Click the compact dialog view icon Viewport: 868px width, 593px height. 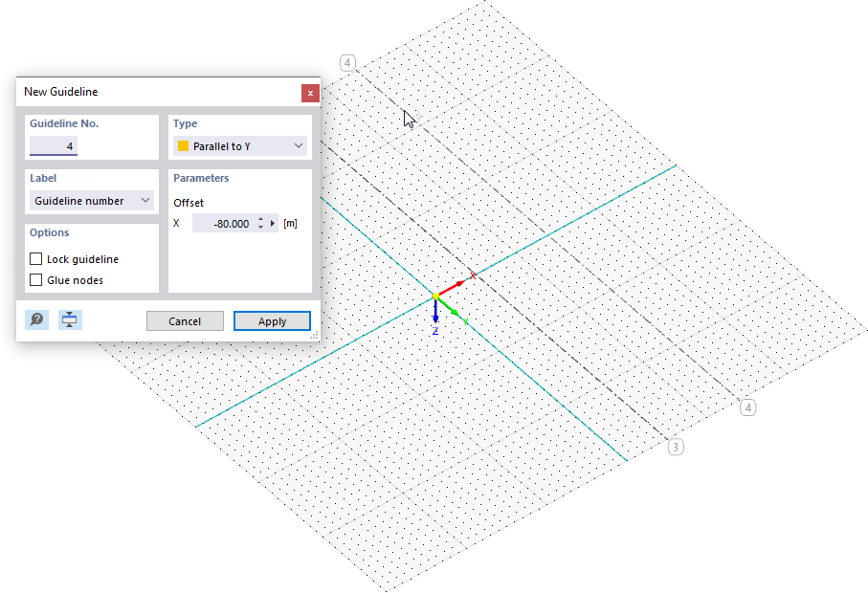pos(69,318)
